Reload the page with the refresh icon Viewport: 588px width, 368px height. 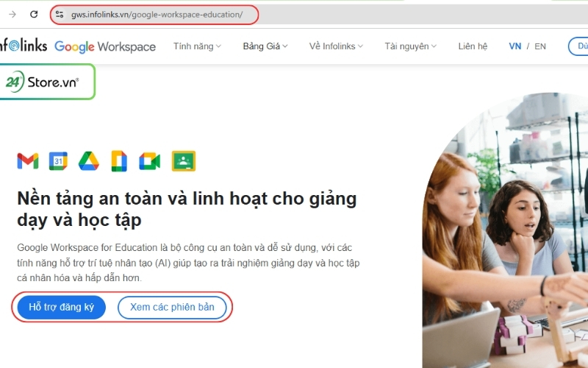[x=34, y=14]
